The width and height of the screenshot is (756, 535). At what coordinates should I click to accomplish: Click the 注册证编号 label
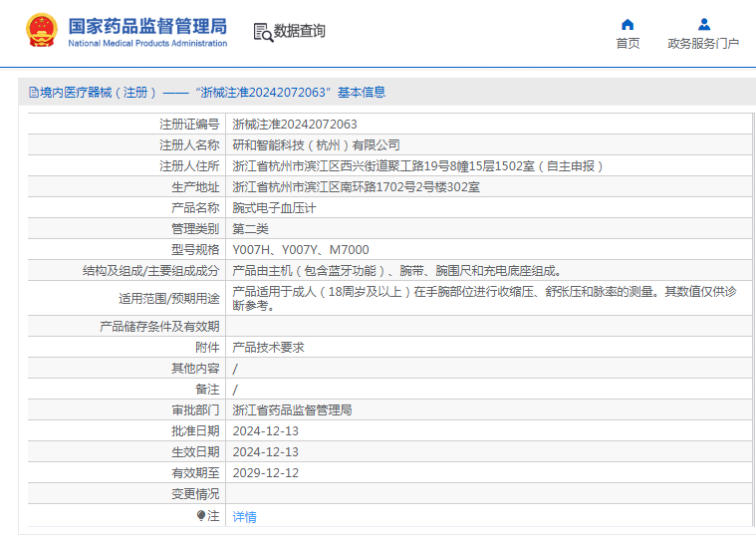coord(189,125)
